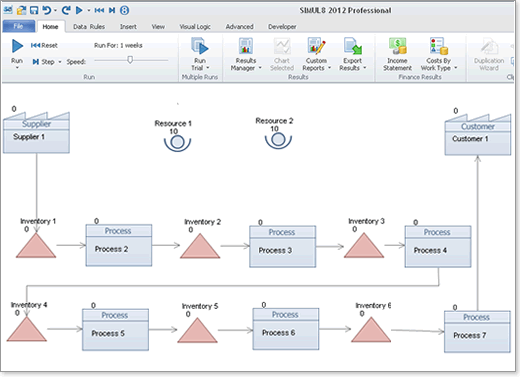This screenshot has width=520, height=378.
Task: Expand the Step dropdown arrow
Action: [60, 62]
